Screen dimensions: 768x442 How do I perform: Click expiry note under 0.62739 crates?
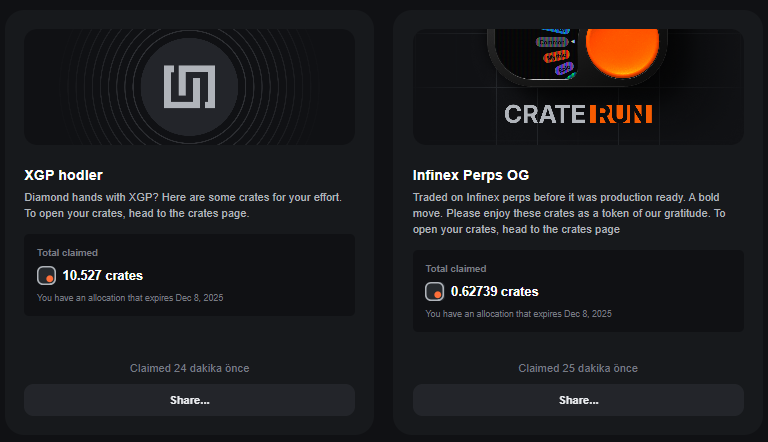(x=519, y=314)
